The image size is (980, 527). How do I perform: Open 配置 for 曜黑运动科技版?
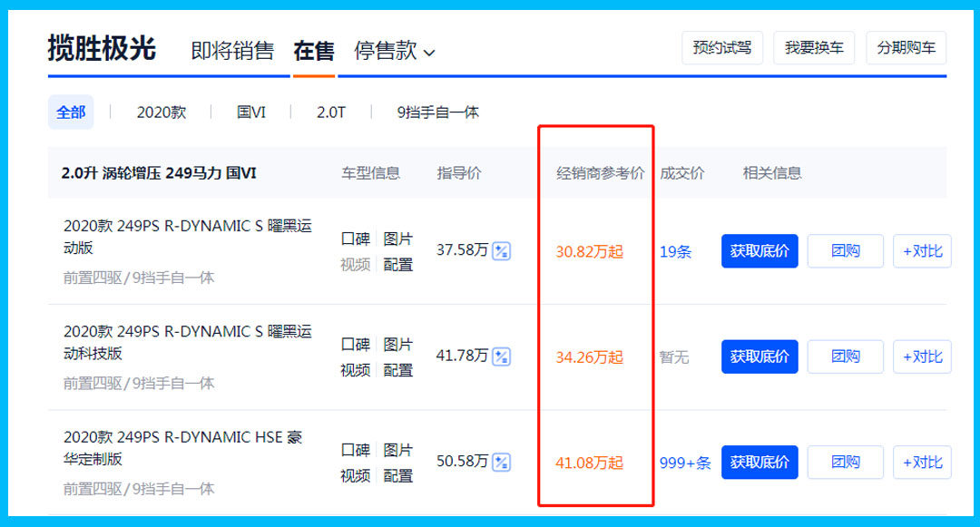pyautogui.click(x=397, y=370)
